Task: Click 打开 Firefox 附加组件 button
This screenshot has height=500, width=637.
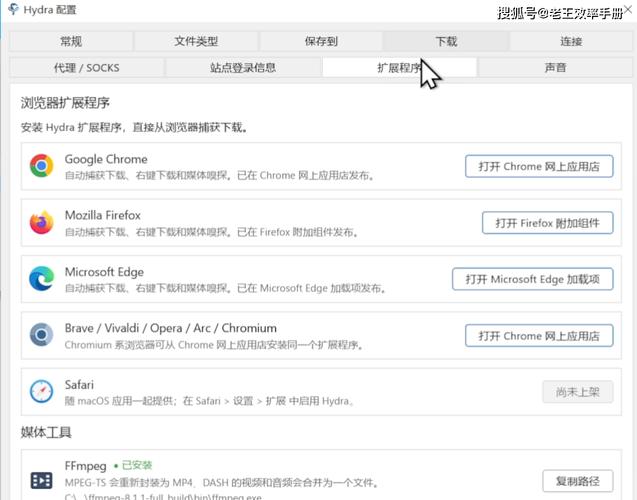Action: (x=548, y=223)
